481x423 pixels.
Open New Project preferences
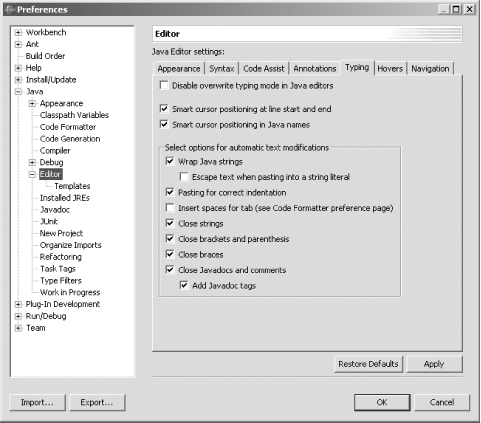(61, 233)
